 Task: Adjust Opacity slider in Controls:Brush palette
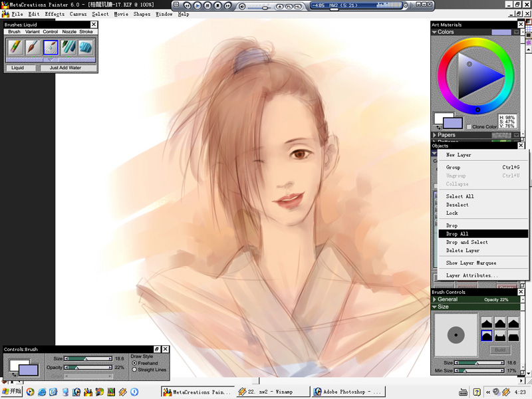coord(88,368)
